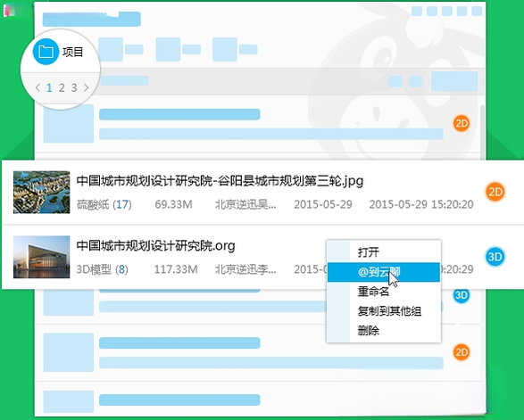This screenshot has height=420, width=524.
Task: Click uploader 北京逆迅吴...
Action: [245, 204]
